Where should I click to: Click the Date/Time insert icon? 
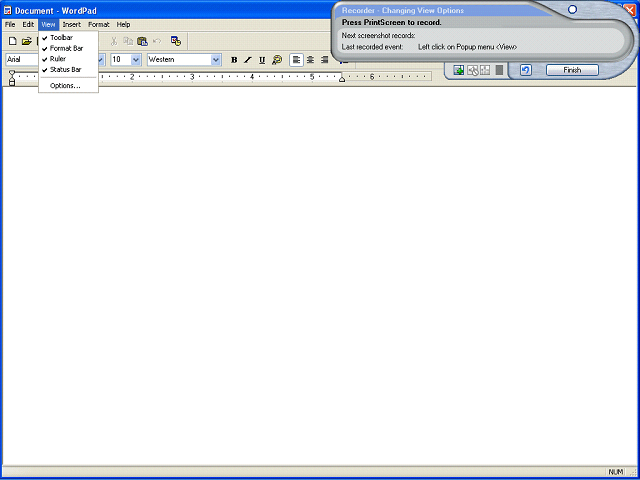point(176,41)
